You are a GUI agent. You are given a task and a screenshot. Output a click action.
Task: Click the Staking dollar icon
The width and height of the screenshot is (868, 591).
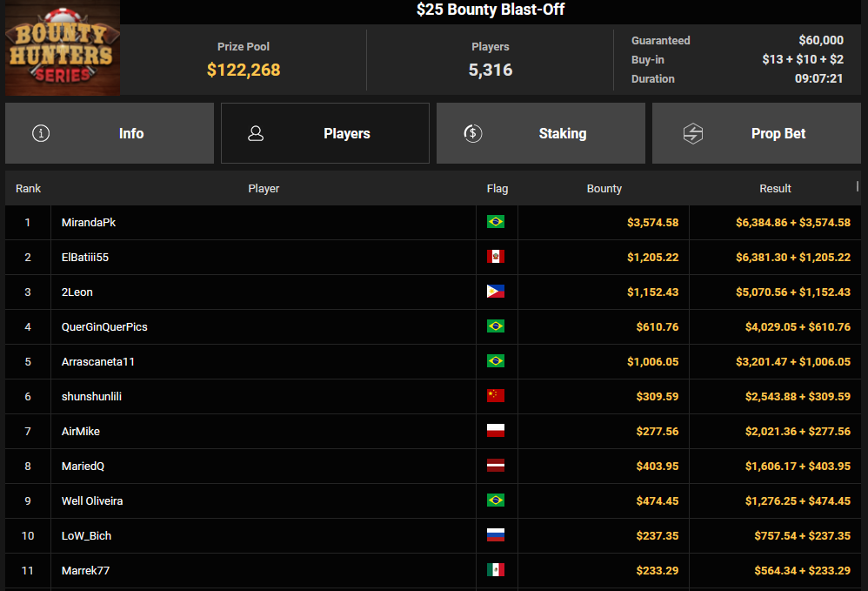coord(472,133)
